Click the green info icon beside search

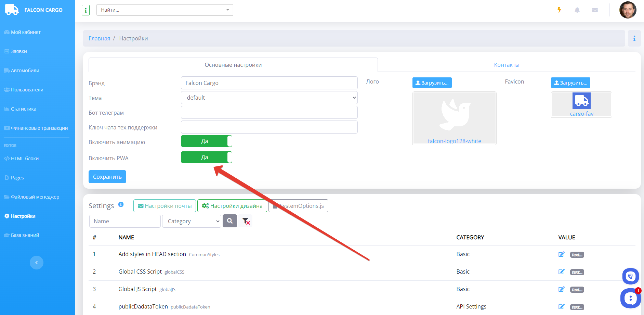pos(86,10)
